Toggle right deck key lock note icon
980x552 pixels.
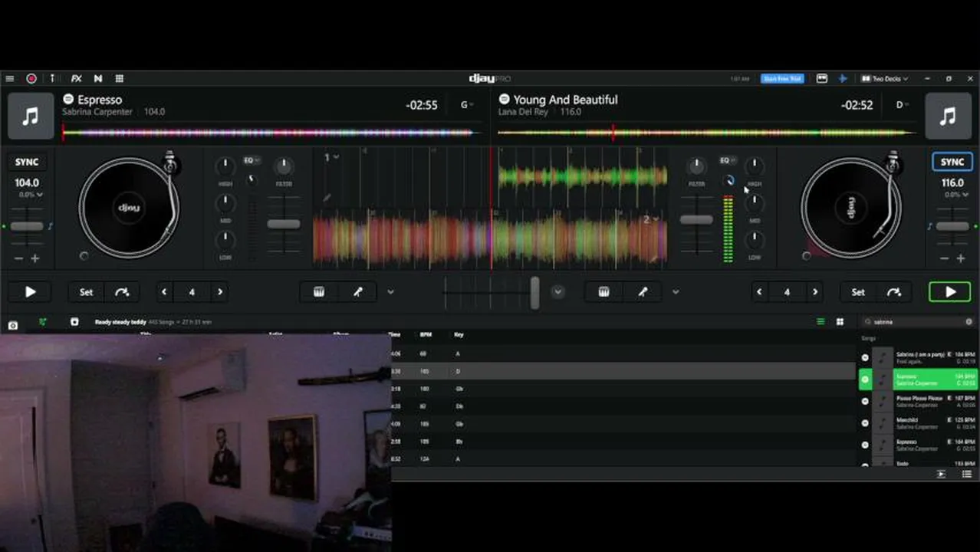[929, 226]
